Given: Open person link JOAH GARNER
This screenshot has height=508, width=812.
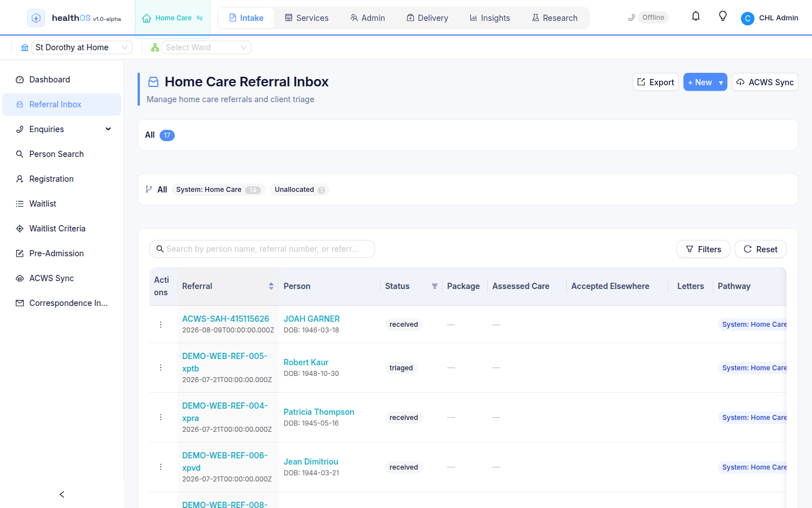Looking at the screenshot, I should [x=312, y=319].
